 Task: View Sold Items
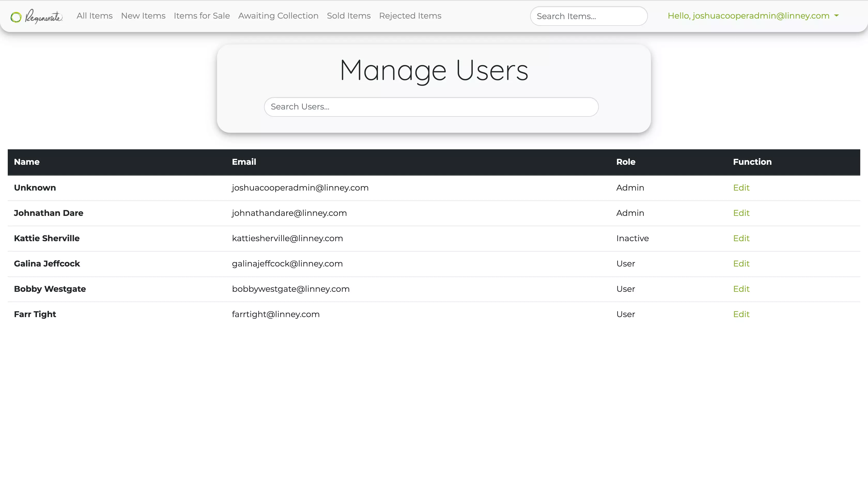click(348, 16)
